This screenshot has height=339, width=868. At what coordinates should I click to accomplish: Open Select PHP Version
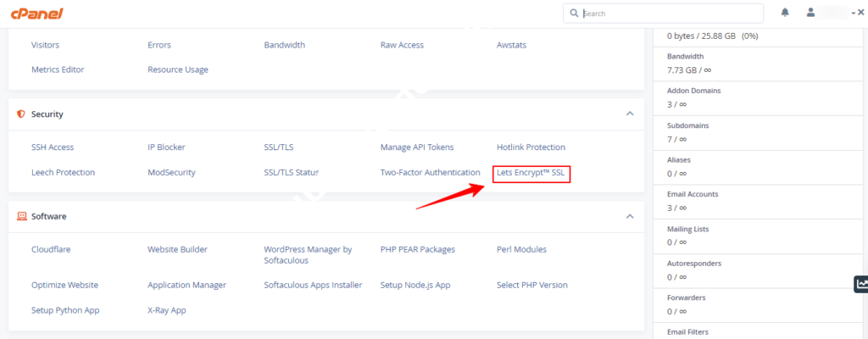(x=531, y=286)
